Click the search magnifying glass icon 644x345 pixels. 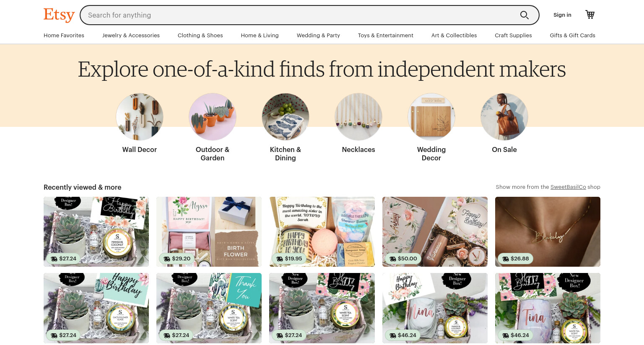coord(524,15)
